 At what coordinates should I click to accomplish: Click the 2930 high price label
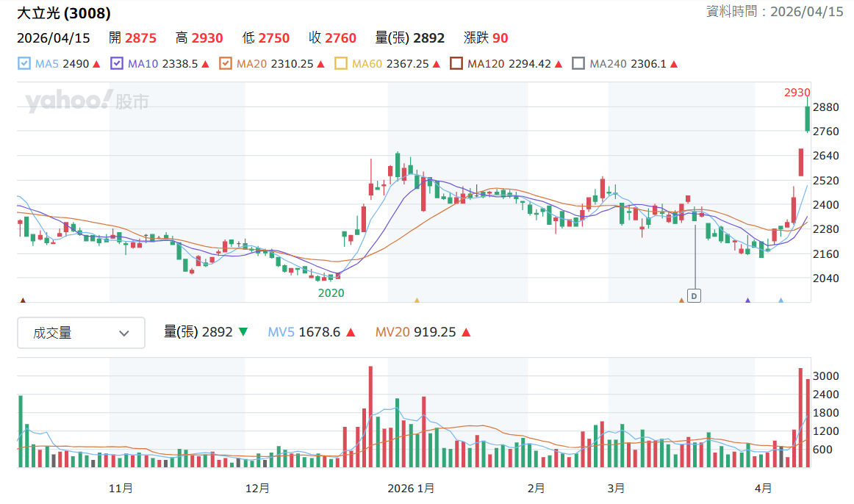(797, 93)
